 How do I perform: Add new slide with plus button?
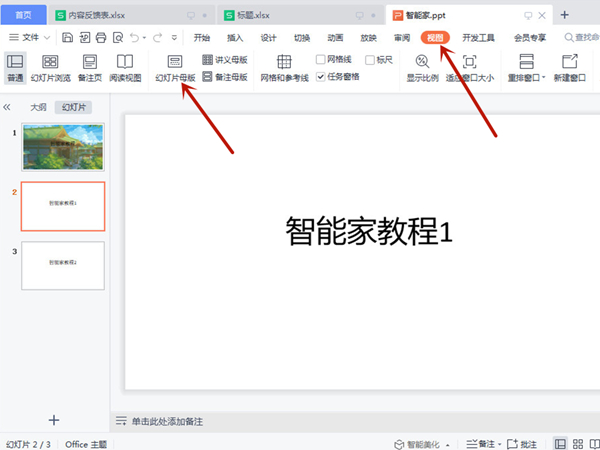point(54,420)
